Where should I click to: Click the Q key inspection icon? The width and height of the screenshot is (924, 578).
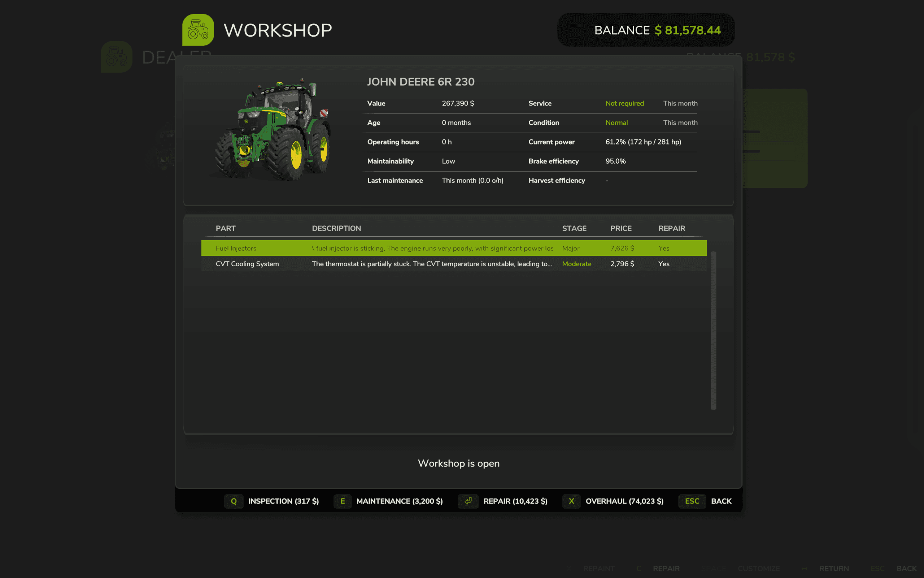click(234, 501)
